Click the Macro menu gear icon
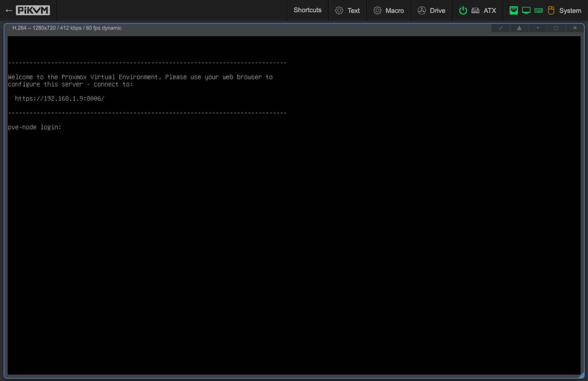 pyautogui.click(x=377, y=11)
